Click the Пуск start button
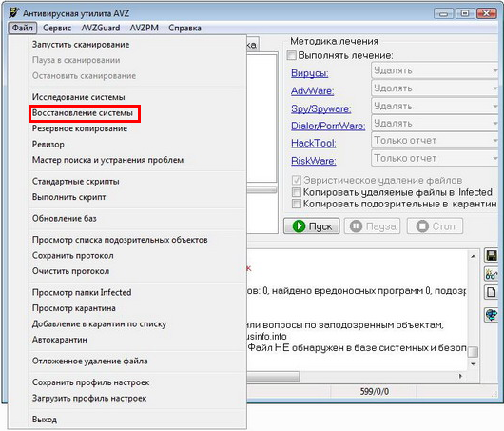The image size is (504, 431). [x=312, y=226]
